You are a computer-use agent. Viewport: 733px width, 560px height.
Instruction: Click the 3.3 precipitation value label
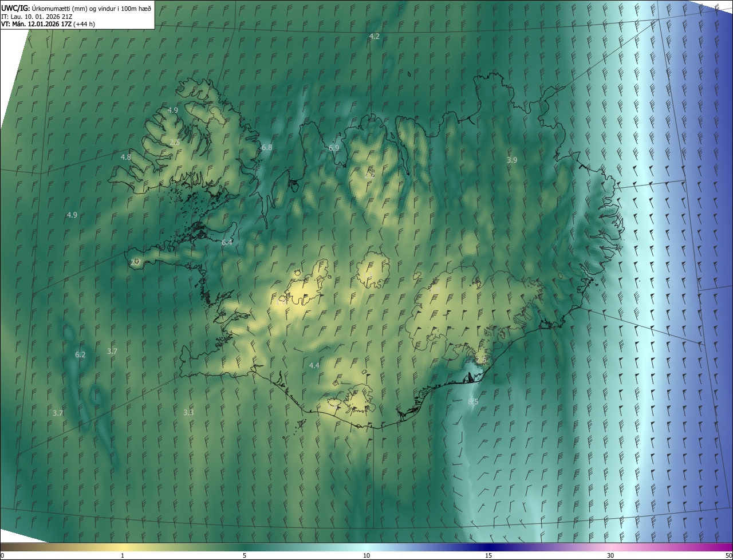[188, 412]
